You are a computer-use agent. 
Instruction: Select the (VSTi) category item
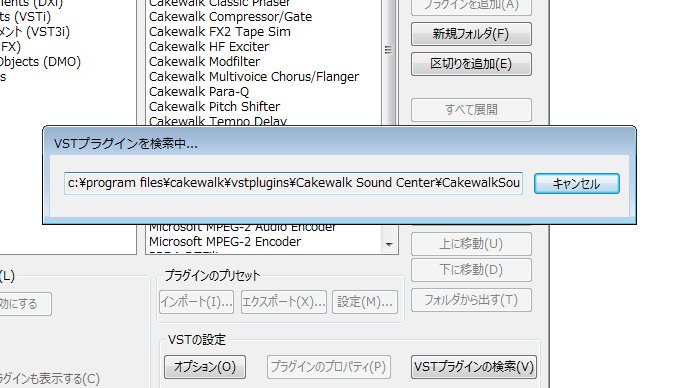click(x=25, y=17)
